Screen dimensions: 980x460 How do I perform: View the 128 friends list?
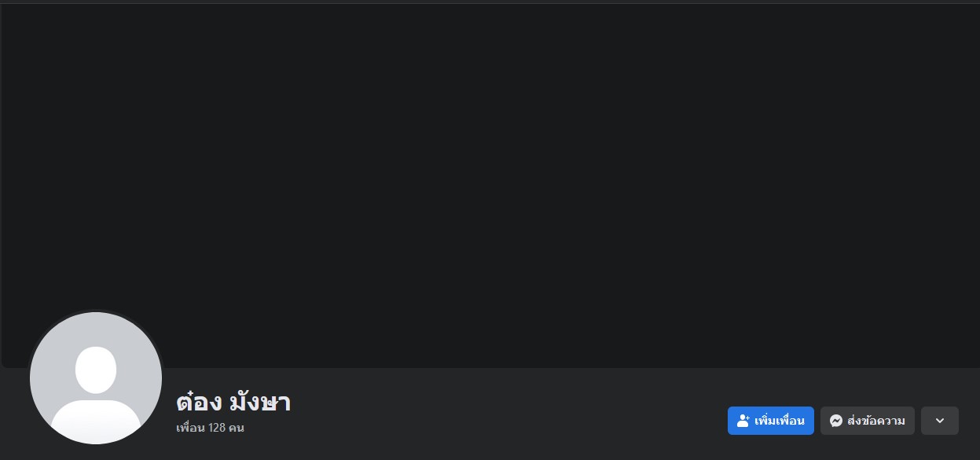point(210,429)
